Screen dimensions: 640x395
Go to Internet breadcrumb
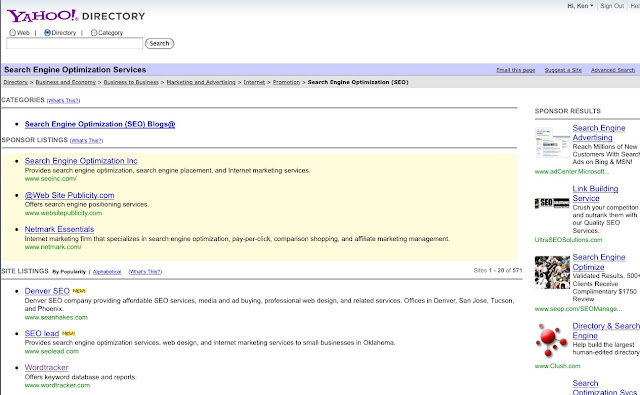[254, 82]
